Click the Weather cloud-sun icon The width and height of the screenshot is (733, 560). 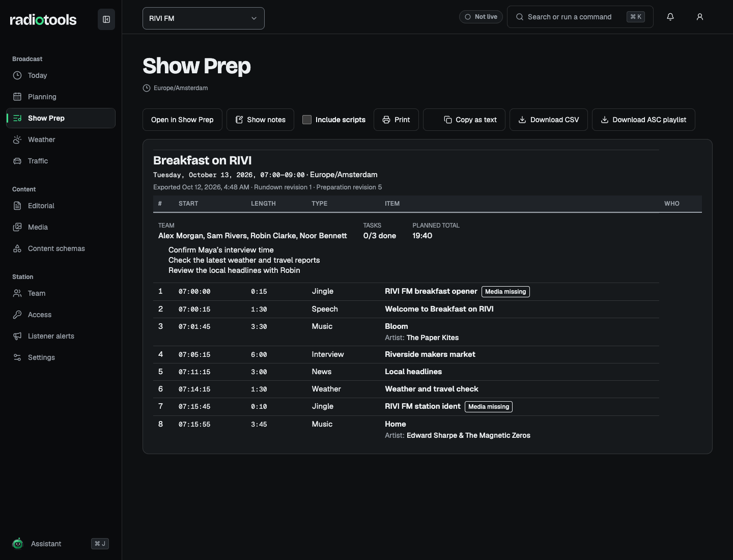coord(17,139)
